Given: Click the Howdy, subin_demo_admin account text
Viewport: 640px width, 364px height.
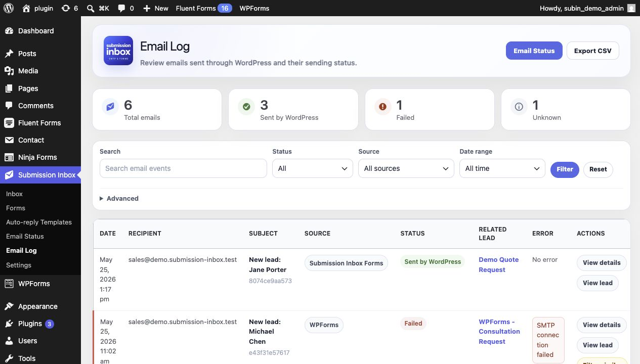Looking at the screenshot, I should pyautogui.click(x=582, y=8).
